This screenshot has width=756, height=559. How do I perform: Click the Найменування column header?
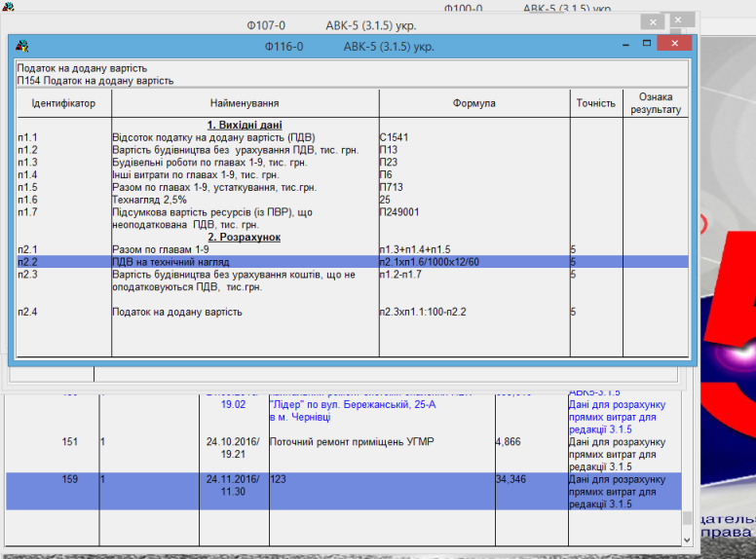pos(245,103)
